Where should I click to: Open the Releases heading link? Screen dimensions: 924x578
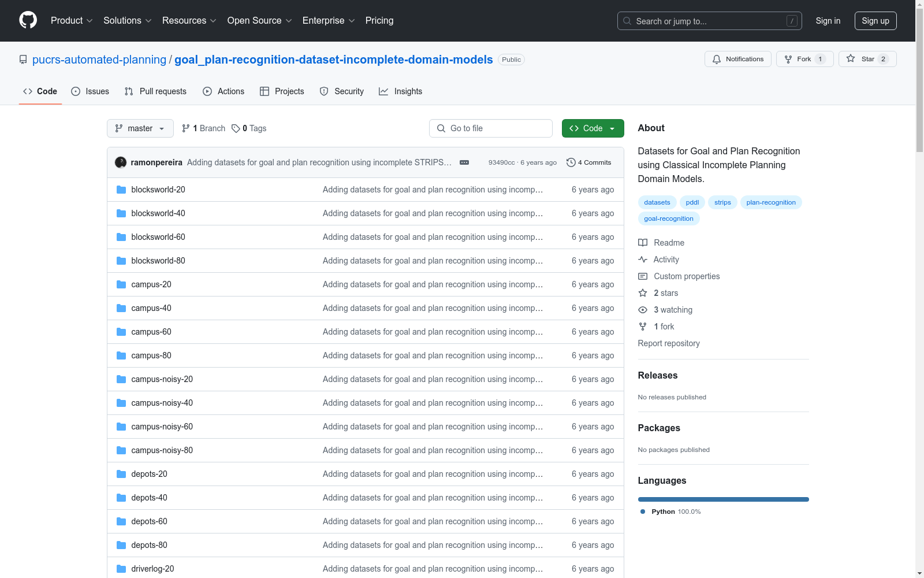coord(658,375)
